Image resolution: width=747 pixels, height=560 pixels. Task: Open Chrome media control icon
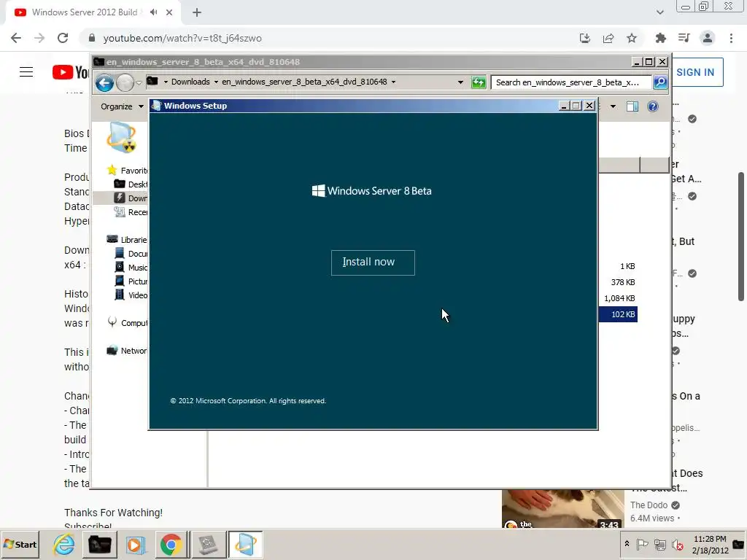684,38
